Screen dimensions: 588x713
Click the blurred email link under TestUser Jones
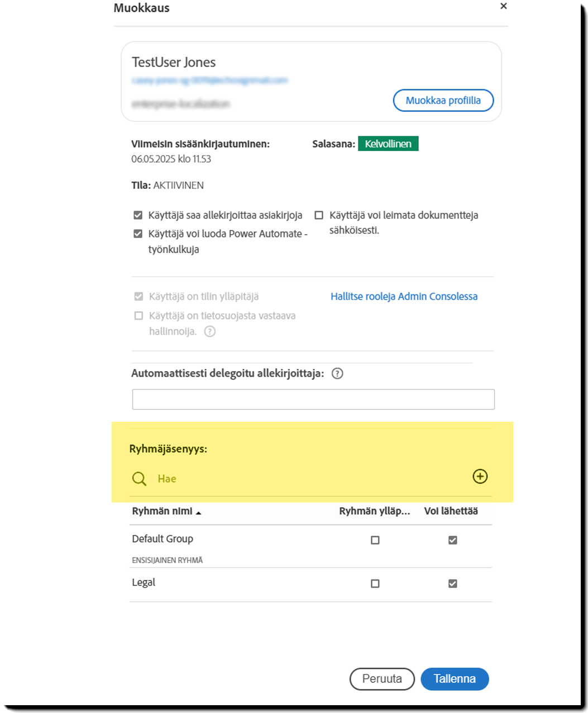tap(210, 80)
